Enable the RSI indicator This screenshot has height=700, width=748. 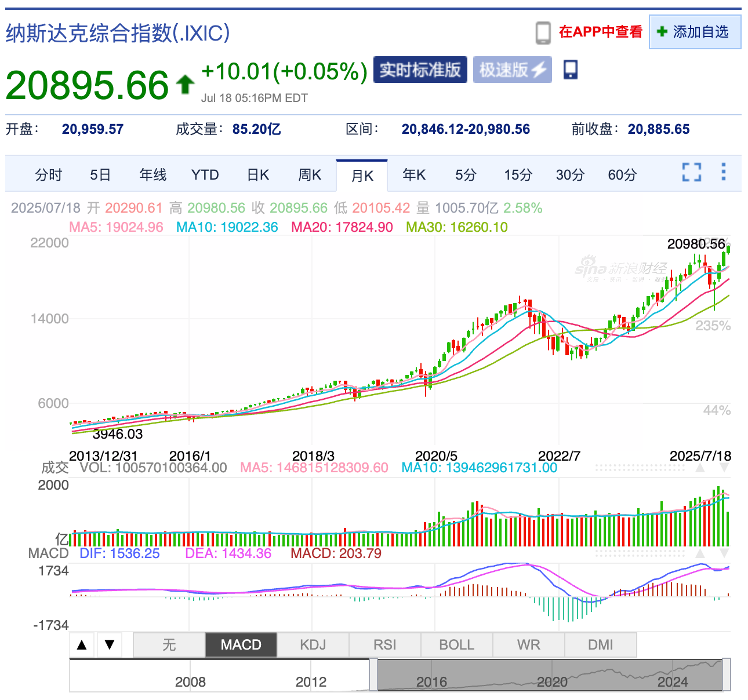tap(384, 644)
